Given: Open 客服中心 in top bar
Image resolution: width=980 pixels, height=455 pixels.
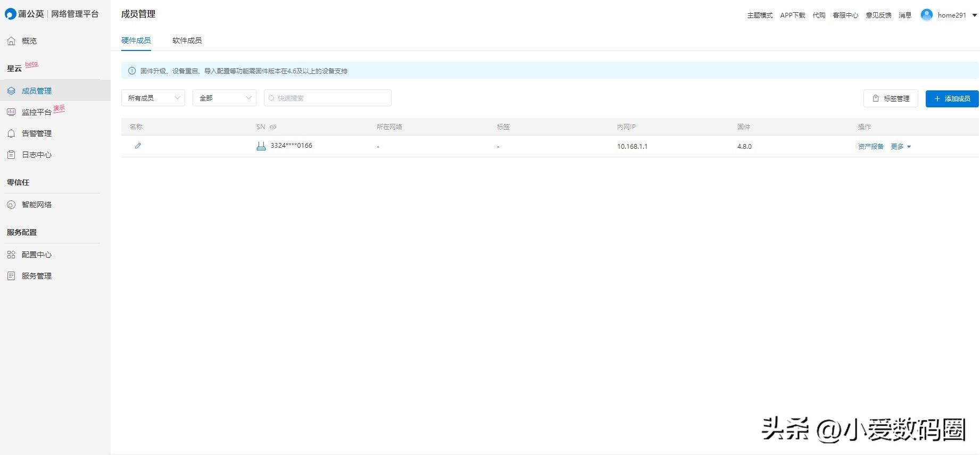Looking at the screenshot, I should [845, 15].
